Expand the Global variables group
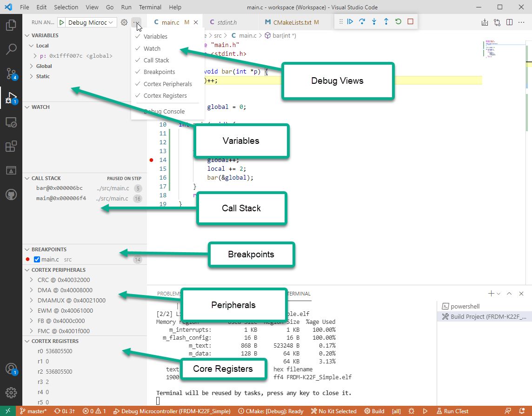Image resolution: width=532 pixels, height=416 pixels. (31, 66)
